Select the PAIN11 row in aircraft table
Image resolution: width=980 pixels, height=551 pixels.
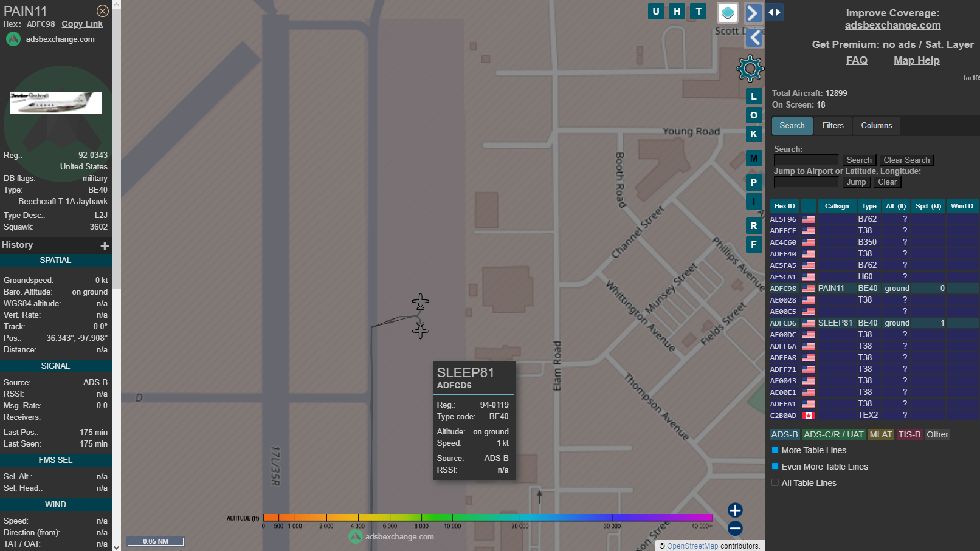click(x=874, y=289)
